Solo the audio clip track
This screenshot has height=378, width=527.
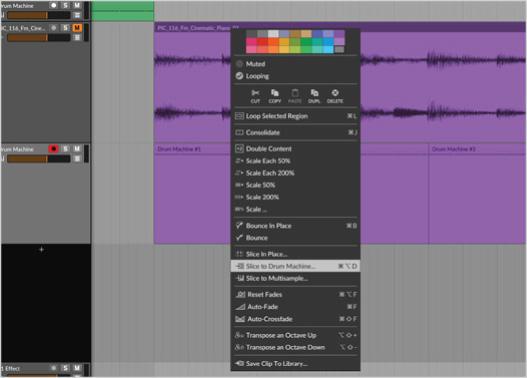click(x=66, y=28)
